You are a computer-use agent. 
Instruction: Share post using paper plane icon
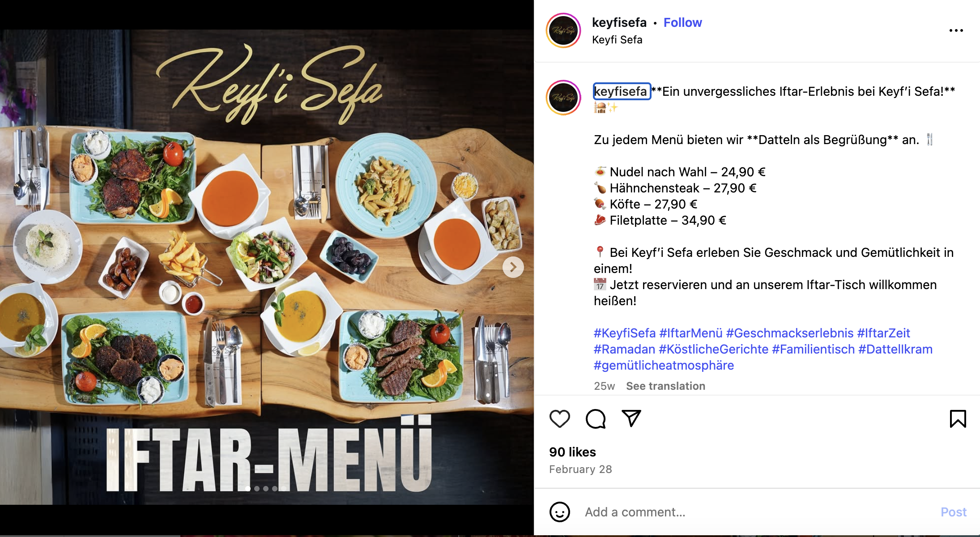click(631, 418)
